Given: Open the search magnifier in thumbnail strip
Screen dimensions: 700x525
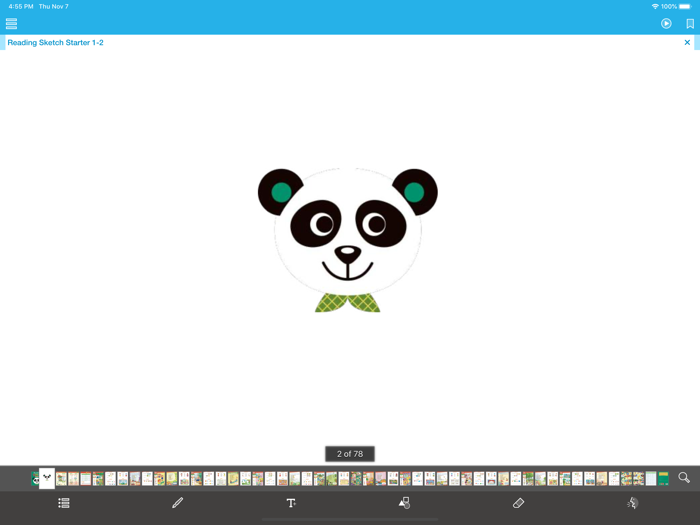Looking at the screenshot, I should point(684,478).
